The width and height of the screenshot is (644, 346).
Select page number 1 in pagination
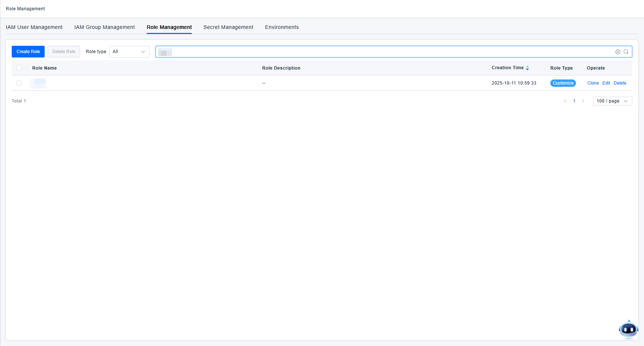[x=574, y=101]
